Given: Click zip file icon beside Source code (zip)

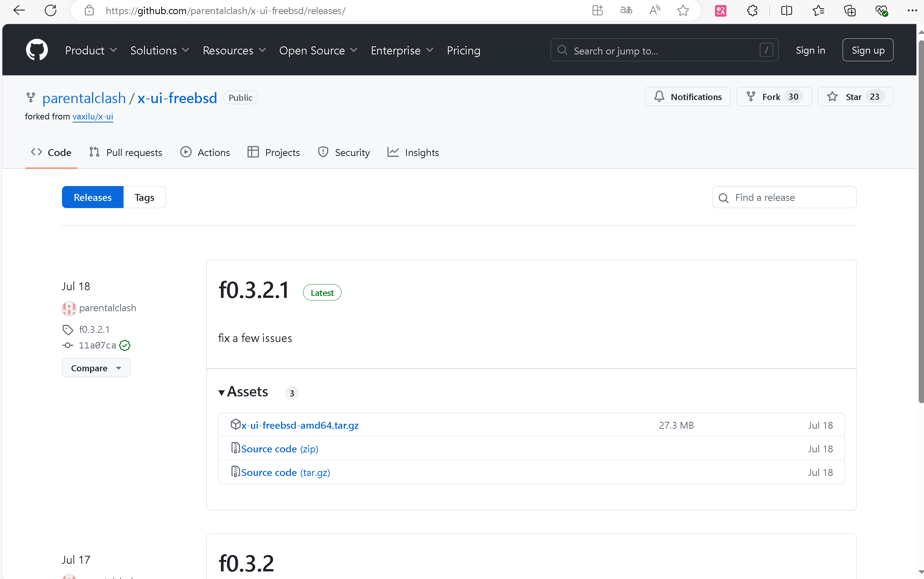Looking at the screenshot, I should [235, 448].
